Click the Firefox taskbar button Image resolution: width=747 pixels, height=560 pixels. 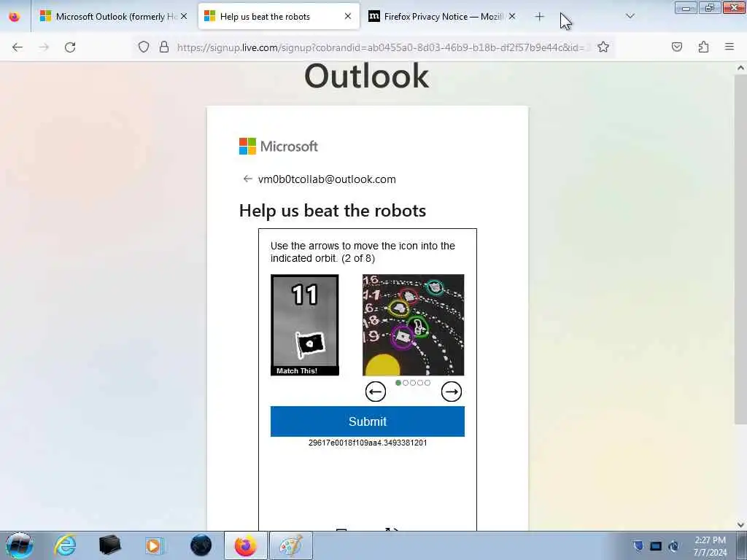(x=246, y=545)
